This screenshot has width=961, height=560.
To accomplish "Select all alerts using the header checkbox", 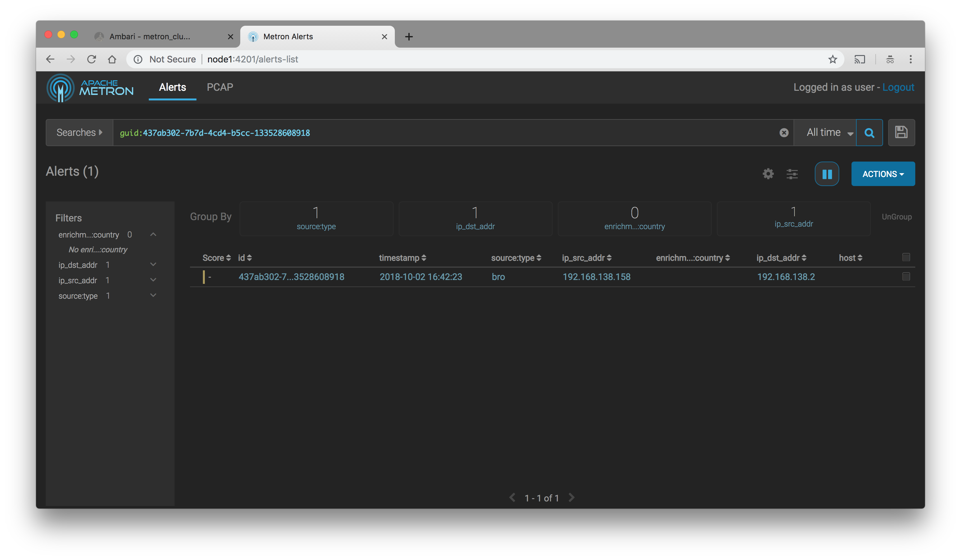I will click(906, 257).
